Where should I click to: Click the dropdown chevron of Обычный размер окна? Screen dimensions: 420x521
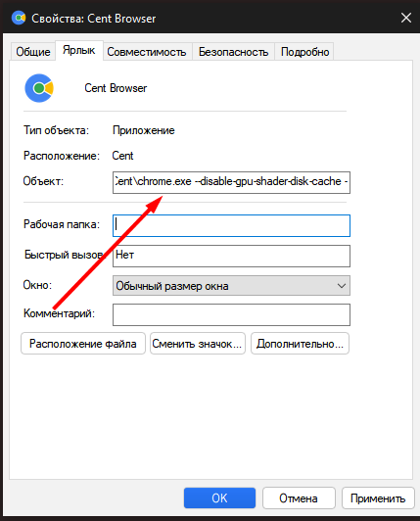coord(342,286)
